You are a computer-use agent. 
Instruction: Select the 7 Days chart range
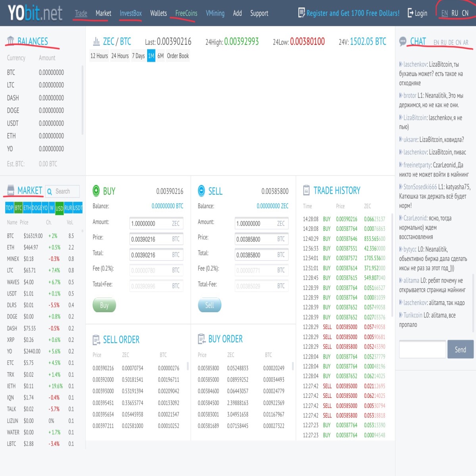click(138, 56)
